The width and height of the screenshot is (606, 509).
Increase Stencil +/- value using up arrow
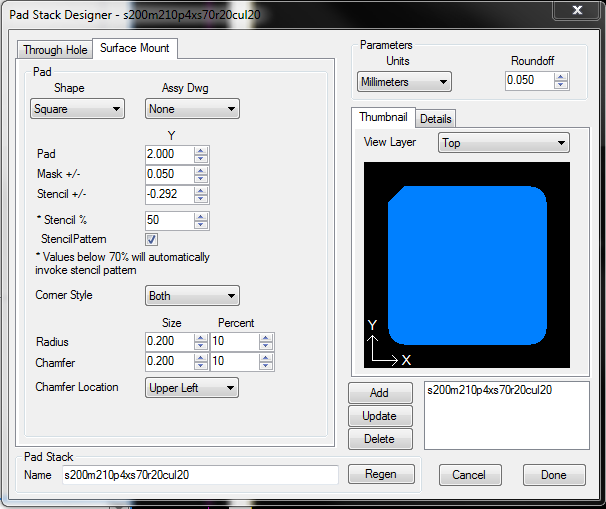click(201, 189)
